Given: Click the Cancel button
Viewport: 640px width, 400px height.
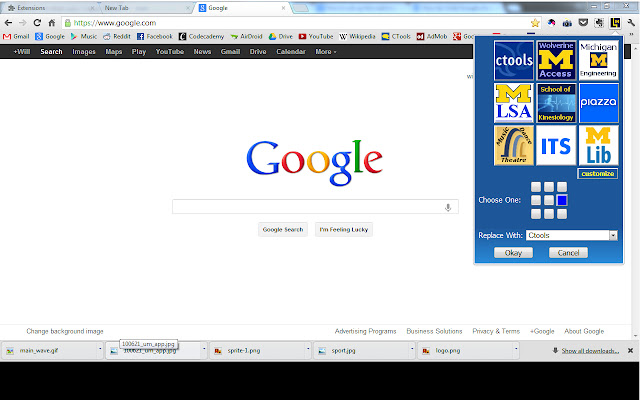Looking at the screenshot, I should 568,253.
